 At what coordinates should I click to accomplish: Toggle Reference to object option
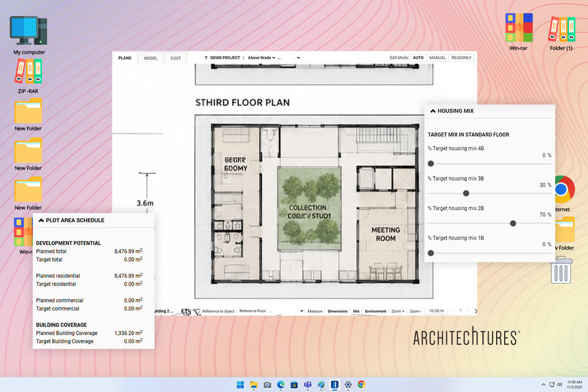point(218,311)
